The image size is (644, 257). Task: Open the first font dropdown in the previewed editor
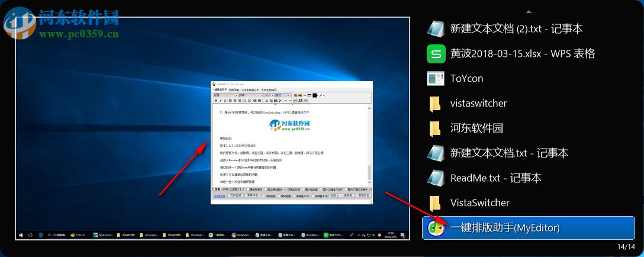tap(226, 95)
